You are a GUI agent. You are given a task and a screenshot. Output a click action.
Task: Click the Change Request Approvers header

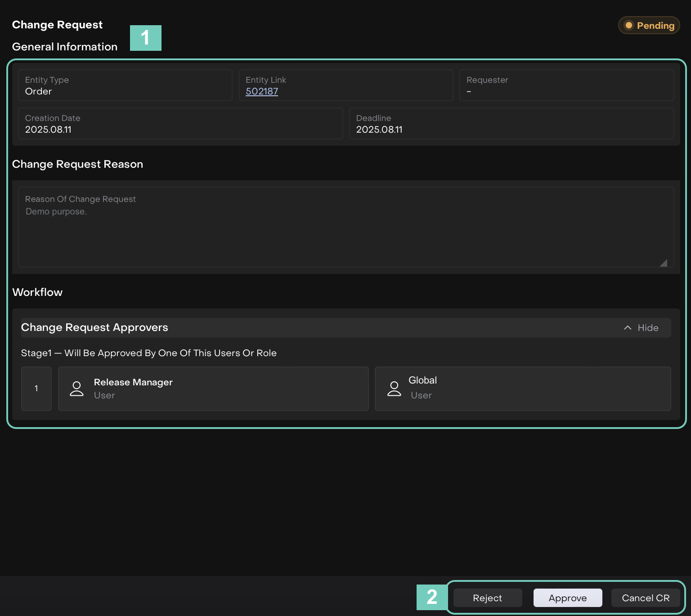tap(94, 328)
